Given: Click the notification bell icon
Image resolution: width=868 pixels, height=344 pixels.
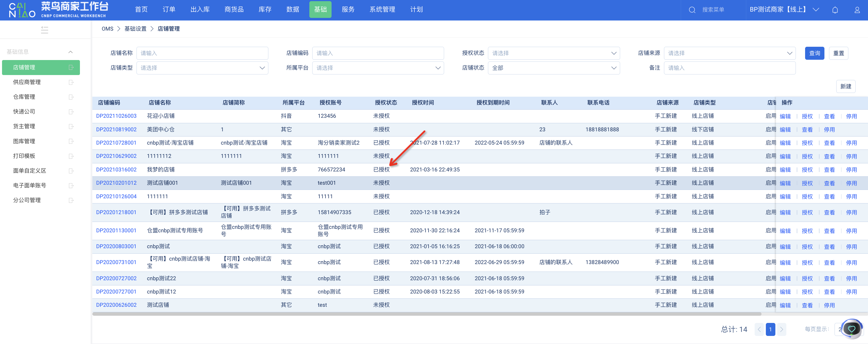Looking at the screenshot, I should (x=835, y=10).
